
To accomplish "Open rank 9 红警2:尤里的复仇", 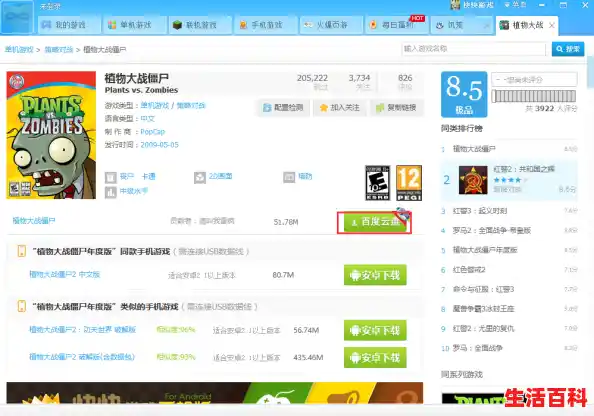I will [483, 328].
